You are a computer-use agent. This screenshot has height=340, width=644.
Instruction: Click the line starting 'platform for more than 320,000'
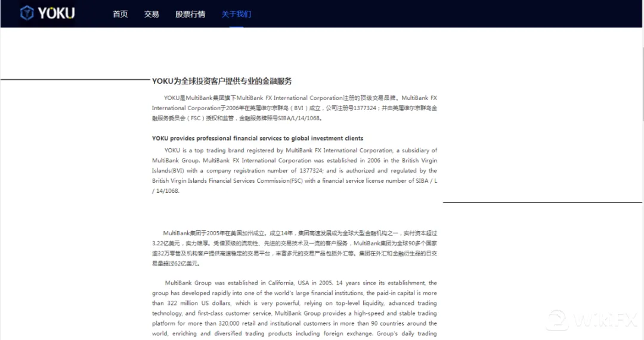click(x=295, y=323)
